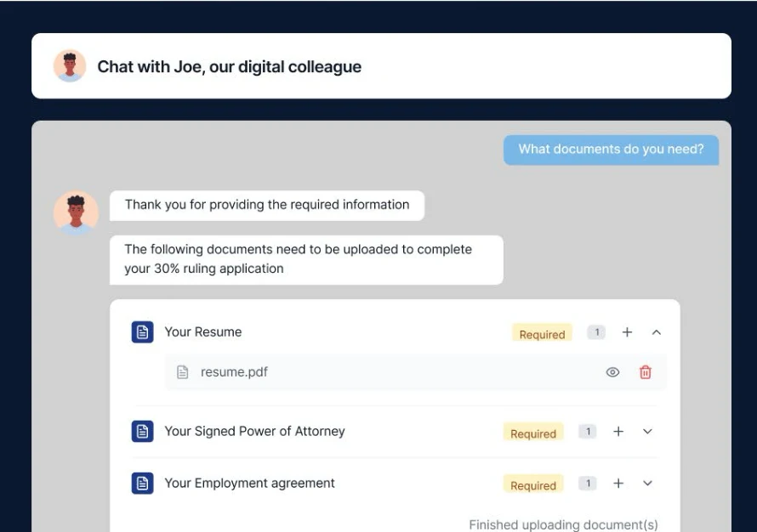Add a file to Your Employment agreement
The width and height of the screenshot is (757, 532).
point(618,483)
